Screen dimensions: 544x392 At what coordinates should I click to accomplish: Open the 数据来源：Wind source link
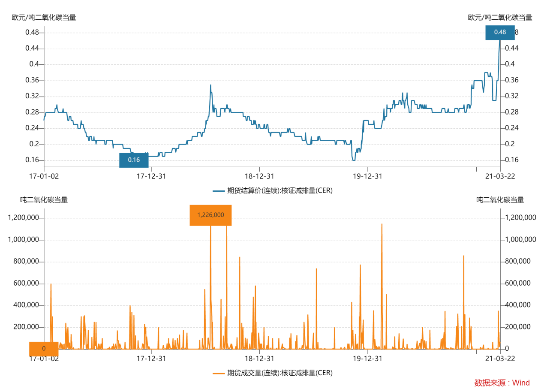(x=502, y=383)
